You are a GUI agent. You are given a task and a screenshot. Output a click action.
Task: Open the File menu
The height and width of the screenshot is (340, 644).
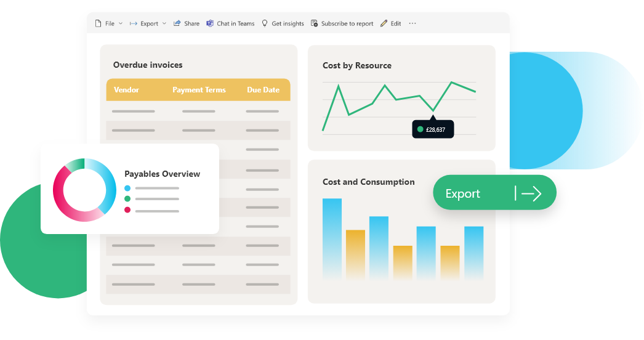tap(110, 23)
